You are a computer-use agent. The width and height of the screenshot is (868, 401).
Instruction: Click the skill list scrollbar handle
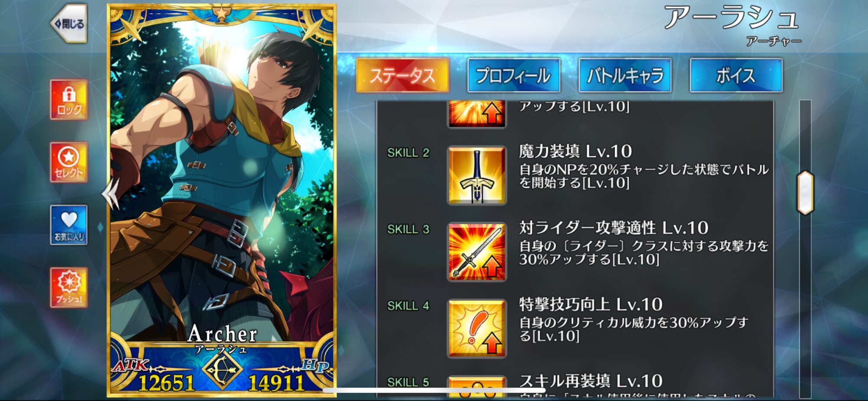805,192
